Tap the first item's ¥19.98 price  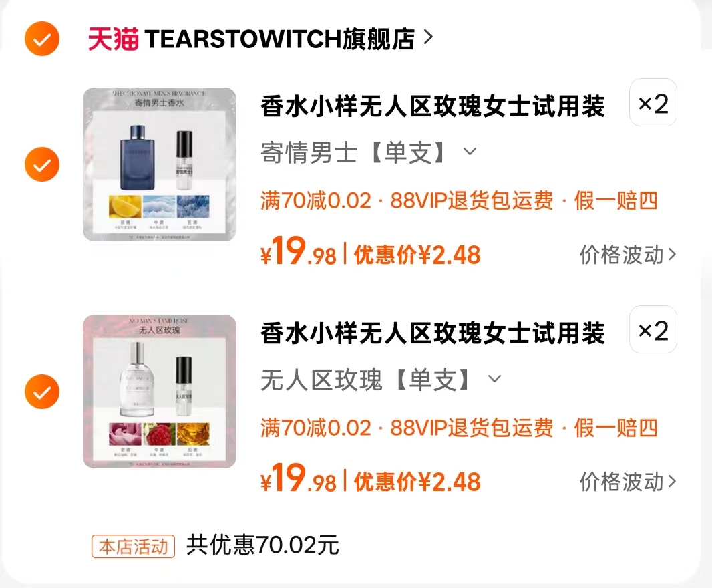[x=299, y=252]
